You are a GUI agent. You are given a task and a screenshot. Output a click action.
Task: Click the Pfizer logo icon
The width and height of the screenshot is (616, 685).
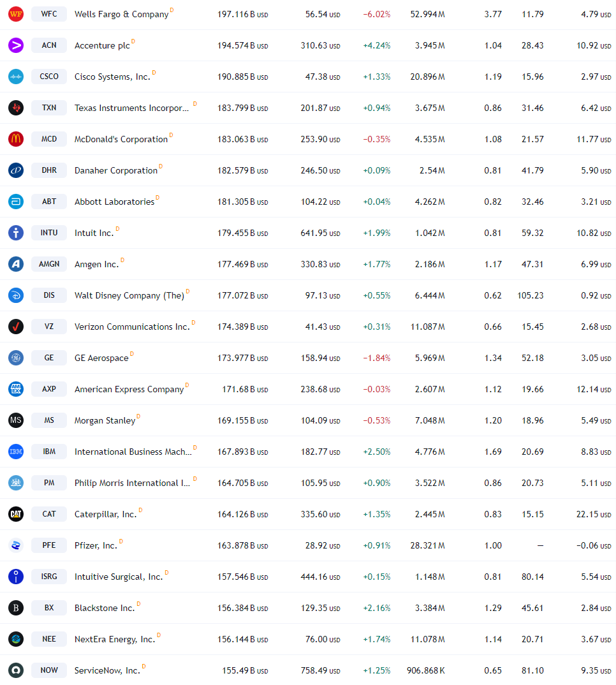point(16,545)
